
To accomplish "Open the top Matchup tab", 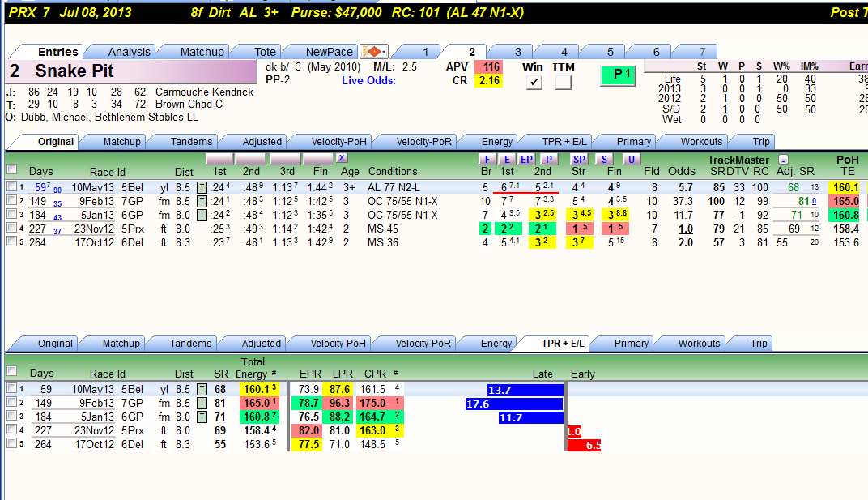I will point(202,52).
